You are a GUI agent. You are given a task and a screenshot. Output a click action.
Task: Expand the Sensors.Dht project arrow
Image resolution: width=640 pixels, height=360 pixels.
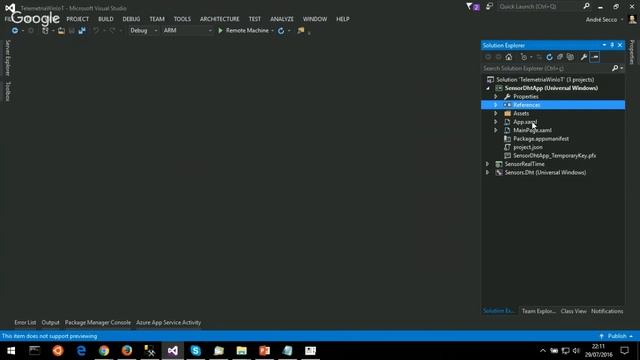[x=487, y=172]
